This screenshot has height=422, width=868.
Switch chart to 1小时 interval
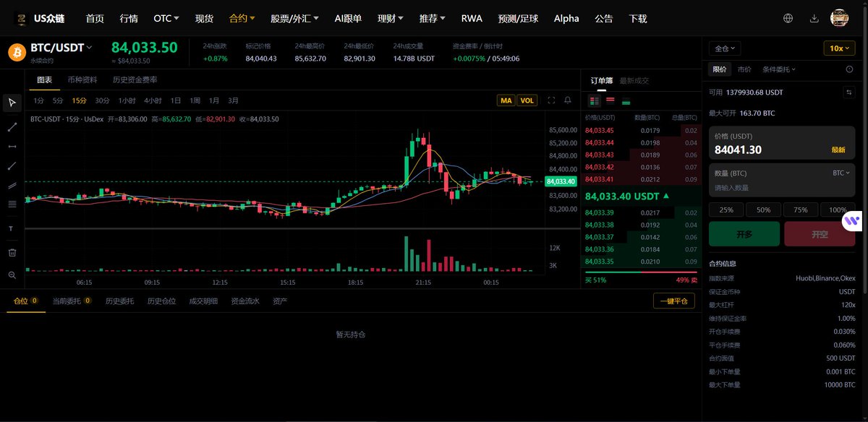point(127,100)
